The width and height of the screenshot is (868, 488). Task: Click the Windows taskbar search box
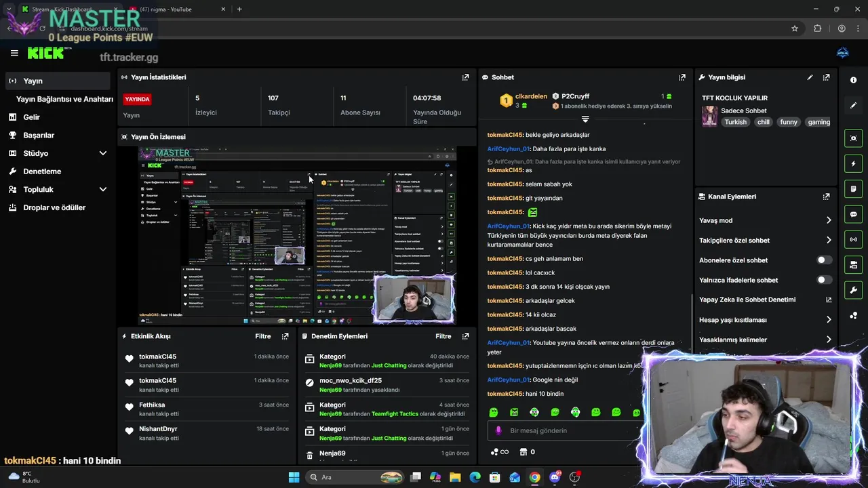point(354,477)
